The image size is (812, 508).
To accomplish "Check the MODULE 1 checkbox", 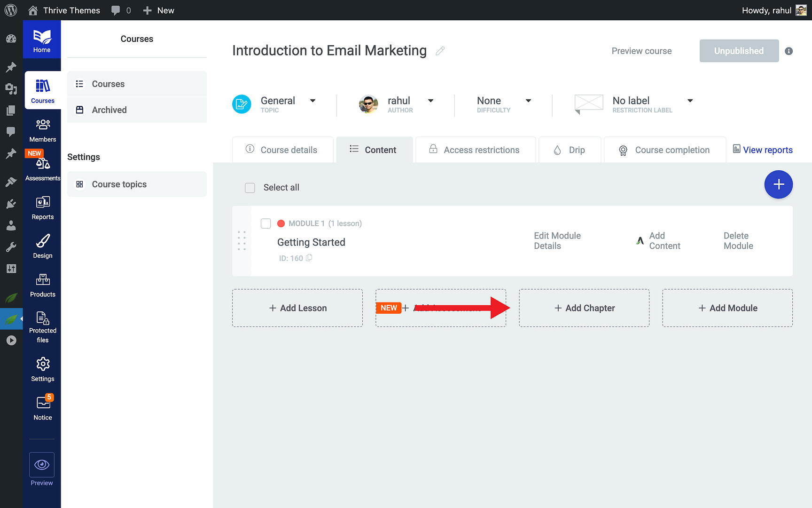I will (x=265, y=223).
